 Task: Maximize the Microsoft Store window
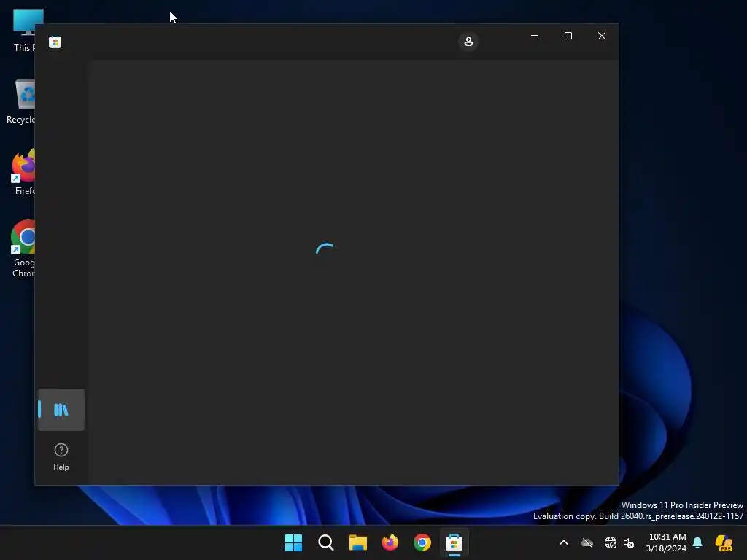click(x=568, y=36)
